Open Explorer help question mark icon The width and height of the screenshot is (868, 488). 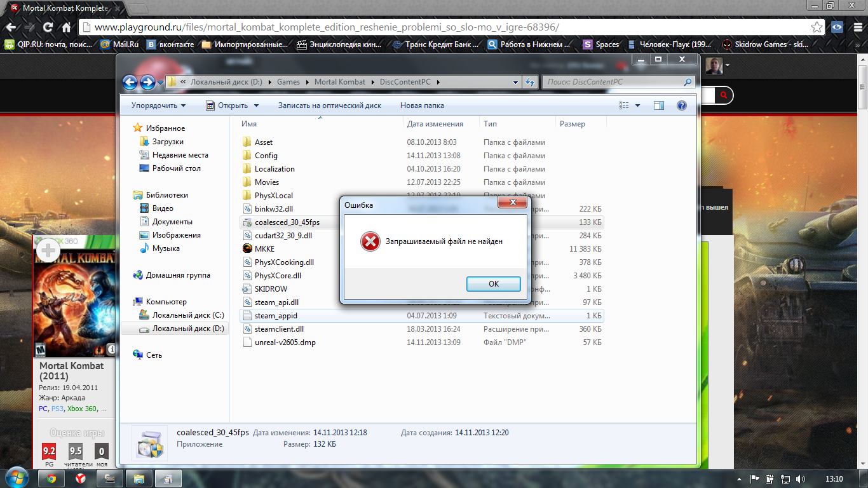(x=681, y=105)
